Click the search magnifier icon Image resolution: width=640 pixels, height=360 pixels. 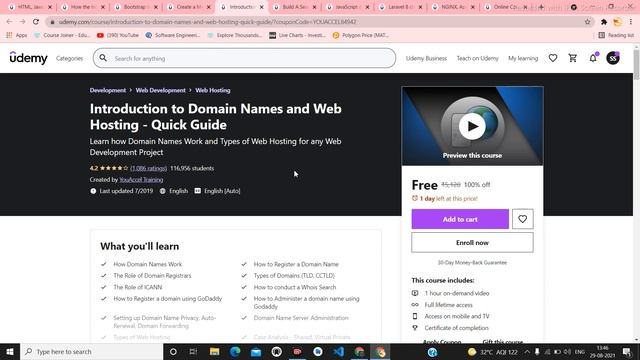(103, 58)
